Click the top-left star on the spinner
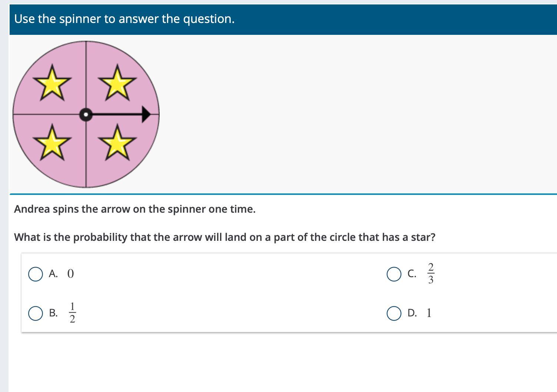The width and height of the screenshot is (557, 392). point(52,82)
